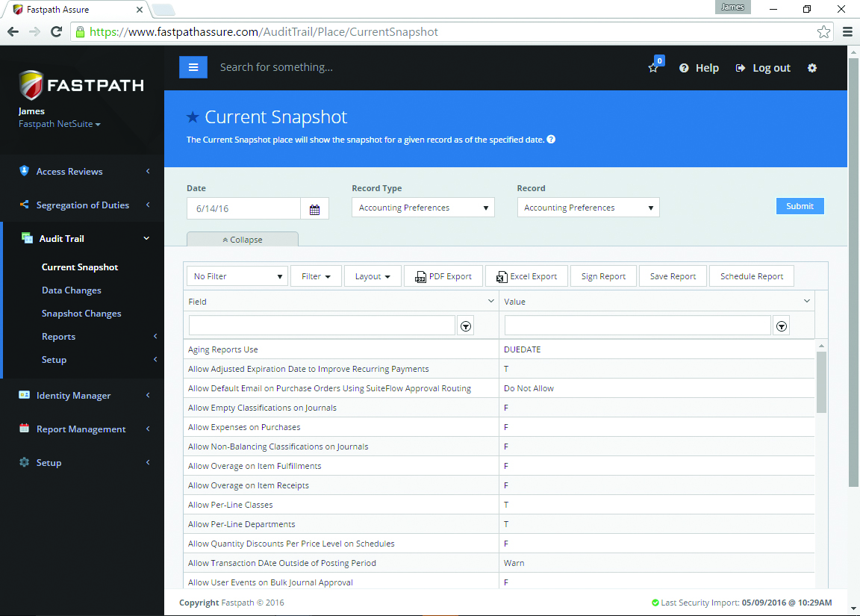Click the hamburger menu toggle button

point(193,67)
